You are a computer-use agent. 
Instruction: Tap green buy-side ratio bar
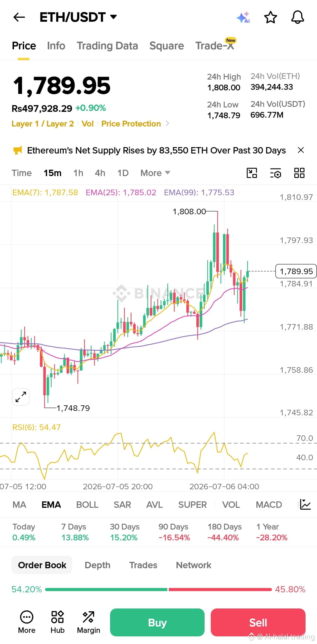tap(106, 589)
